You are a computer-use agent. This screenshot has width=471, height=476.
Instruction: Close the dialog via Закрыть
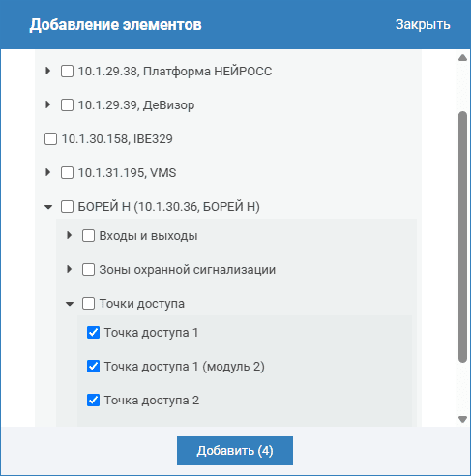point(423,24)
